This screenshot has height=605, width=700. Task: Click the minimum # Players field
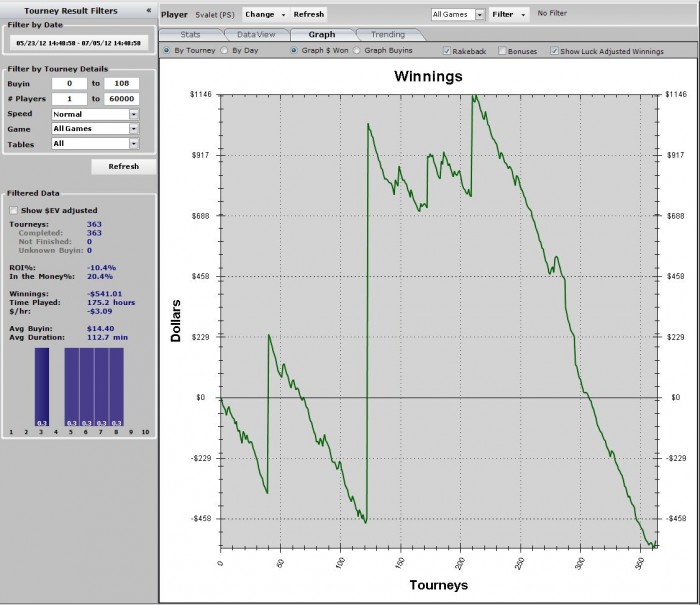(69, 99)
